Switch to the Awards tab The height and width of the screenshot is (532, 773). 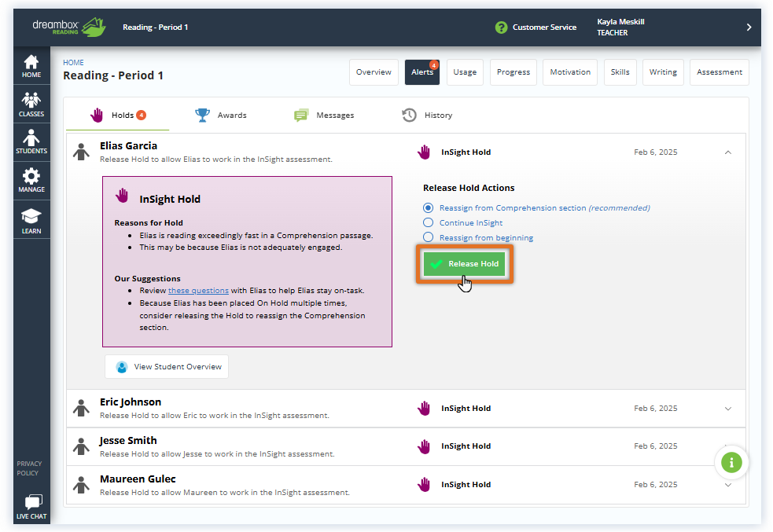click(x=221, y=115)
